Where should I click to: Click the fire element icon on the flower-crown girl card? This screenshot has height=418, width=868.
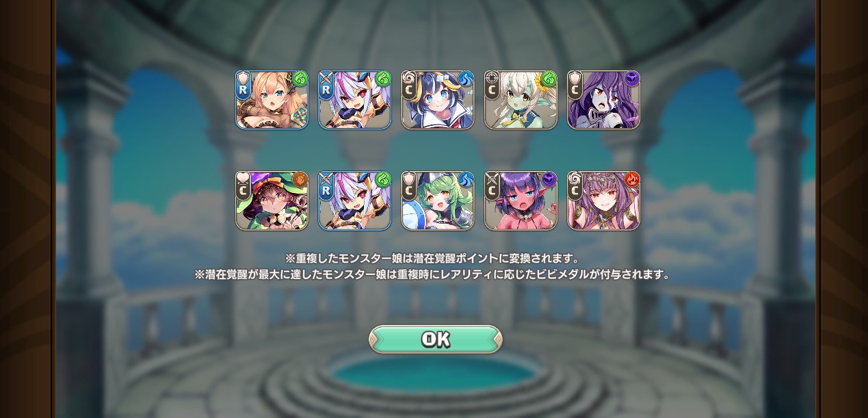tap(631, 180)
